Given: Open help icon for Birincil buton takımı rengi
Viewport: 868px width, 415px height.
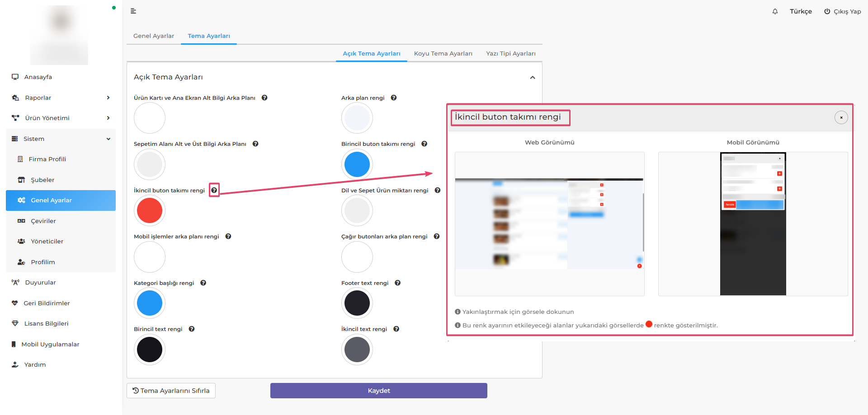Looking at the screenshot, I should (424, 144).
